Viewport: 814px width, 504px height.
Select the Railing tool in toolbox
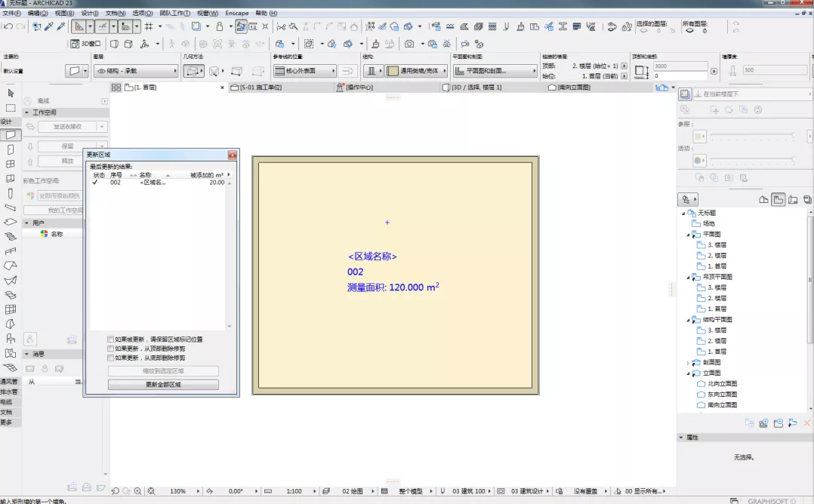coord(11,251)
